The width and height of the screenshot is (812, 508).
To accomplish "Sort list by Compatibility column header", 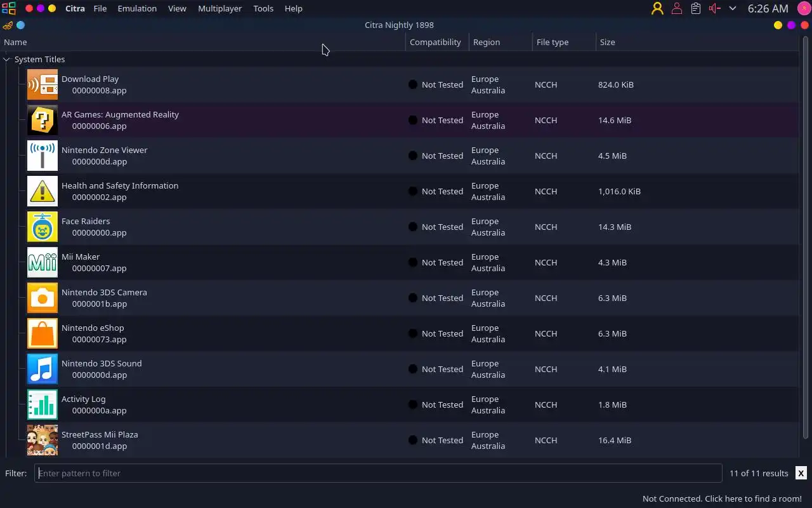I will tap(437, 42).
